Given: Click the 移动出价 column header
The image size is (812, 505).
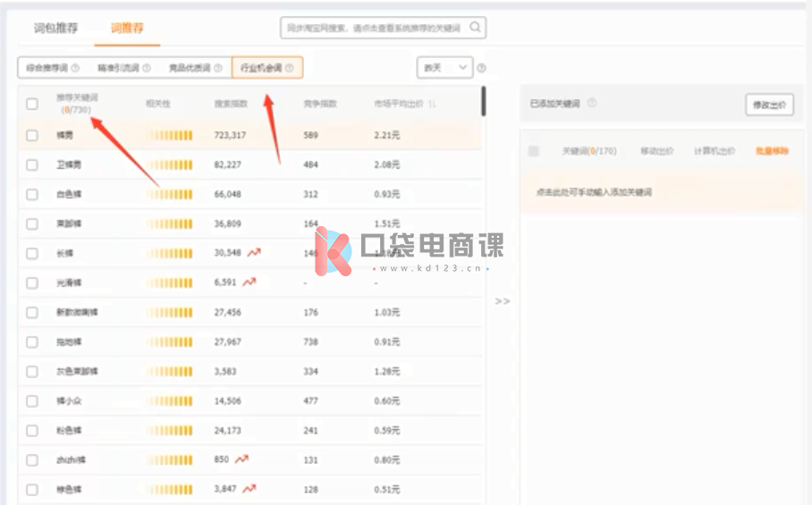Looking at the screenshot, I should [x=657, y=151].
